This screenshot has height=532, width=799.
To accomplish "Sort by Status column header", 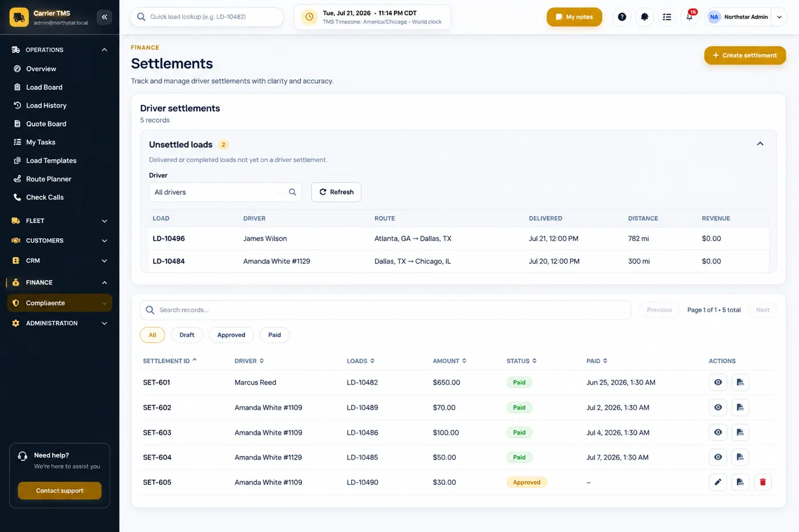I will (x=522, y=361).
